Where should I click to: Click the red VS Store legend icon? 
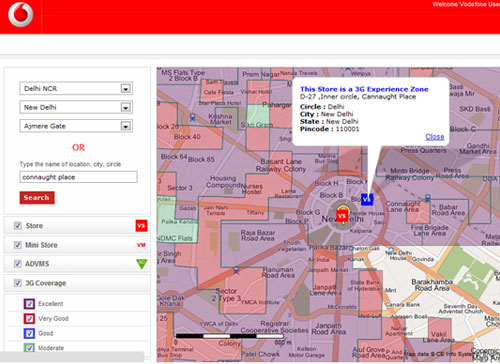click(x=141, y=226)
